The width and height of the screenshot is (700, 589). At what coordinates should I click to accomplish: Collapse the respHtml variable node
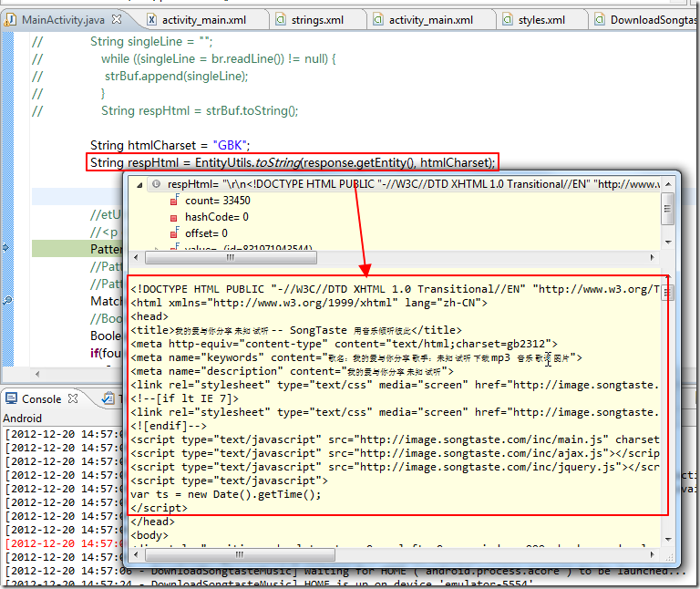(139, 184)
